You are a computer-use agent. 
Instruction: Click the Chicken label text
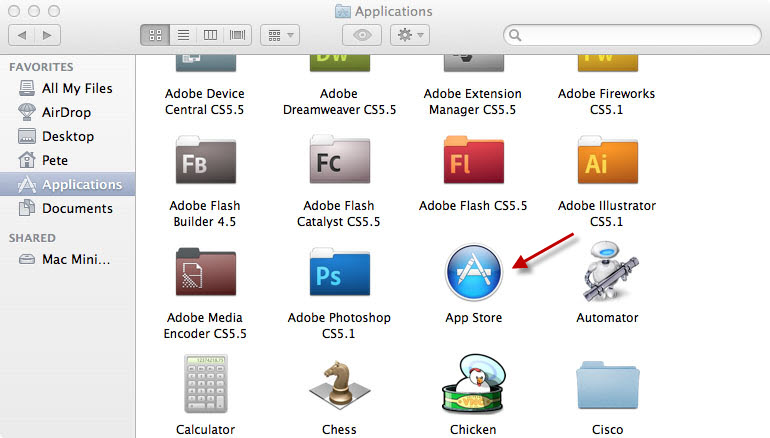473,430
